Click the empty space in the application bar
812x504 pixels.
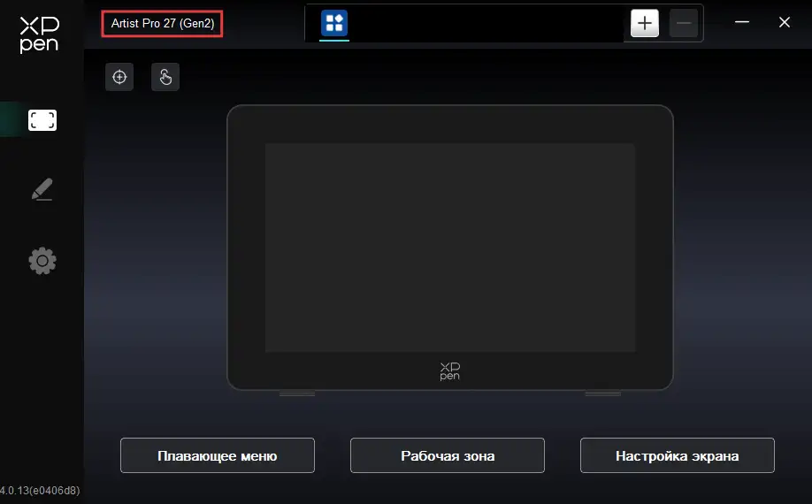[486, 23]
